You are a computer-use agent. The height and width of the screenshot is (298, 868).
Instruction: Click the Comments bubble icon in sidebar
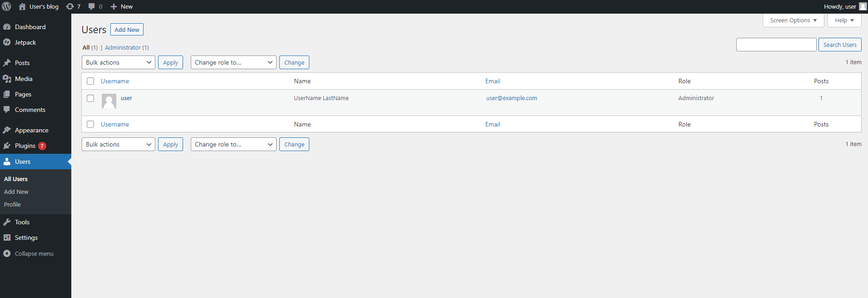click(x=7, y=110)
